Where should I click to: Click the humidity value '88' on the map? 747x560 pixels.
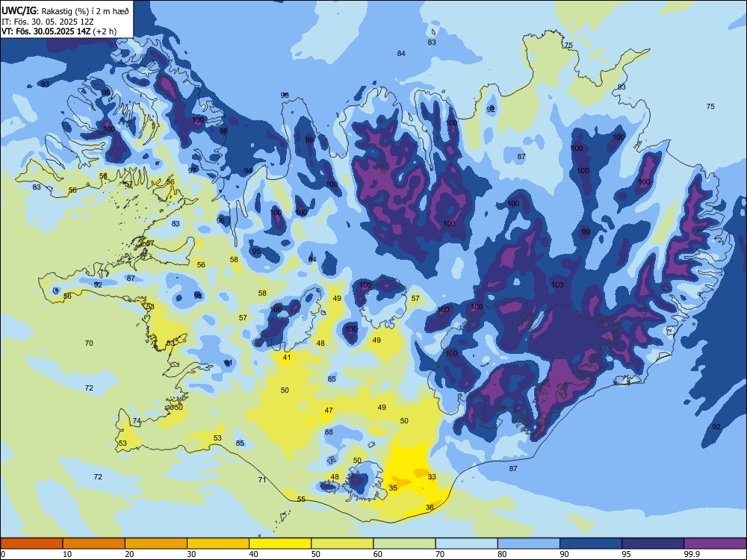[329, 432]
